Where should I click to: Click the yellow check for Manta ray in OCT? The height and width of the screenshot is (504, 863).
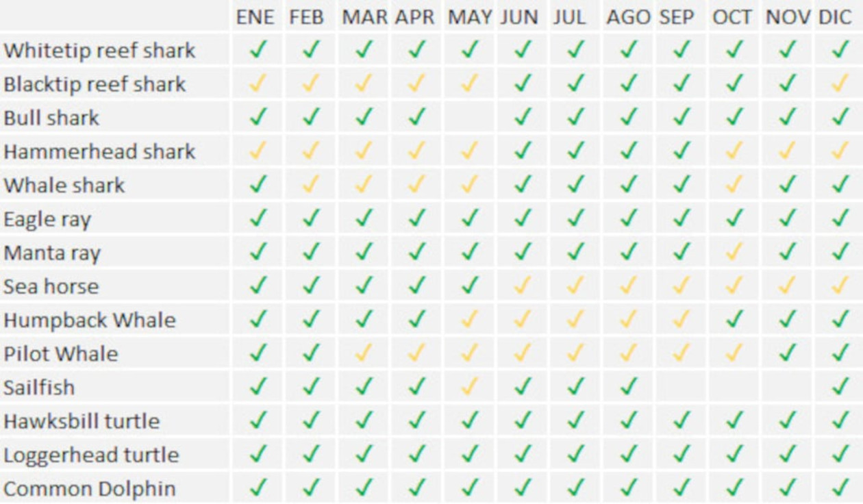pos(734,251)
